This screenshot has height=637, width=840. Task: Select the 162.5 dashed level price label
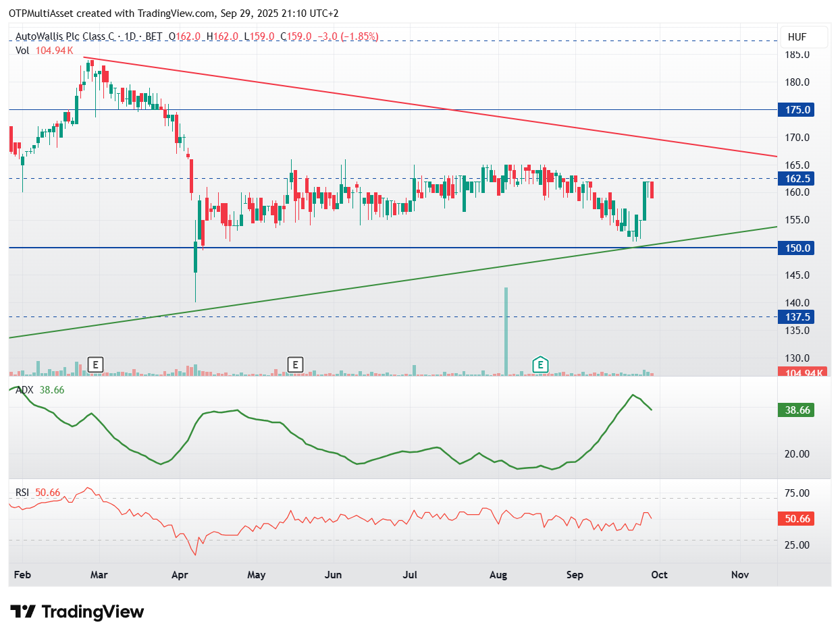click(796, 179)
